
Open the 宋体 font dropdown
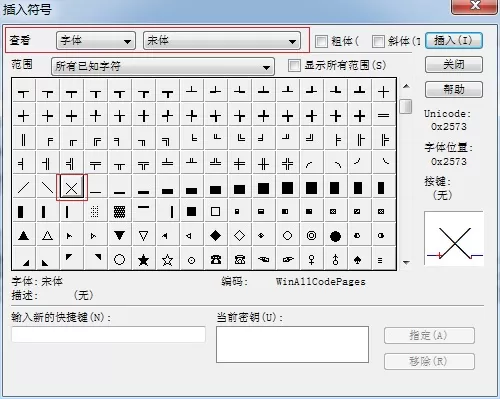[222, 41]
